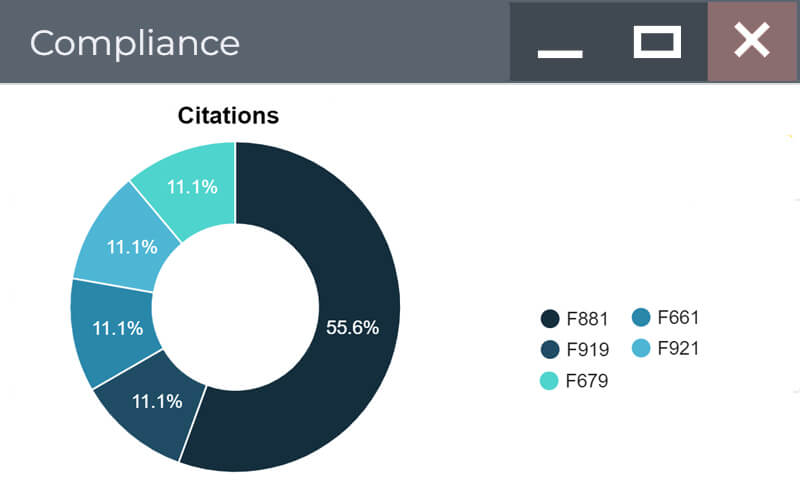Maximize the Compliance window
Image resolution: width=800 pixels, height=492 pixels.
click(x=657, y=42)
